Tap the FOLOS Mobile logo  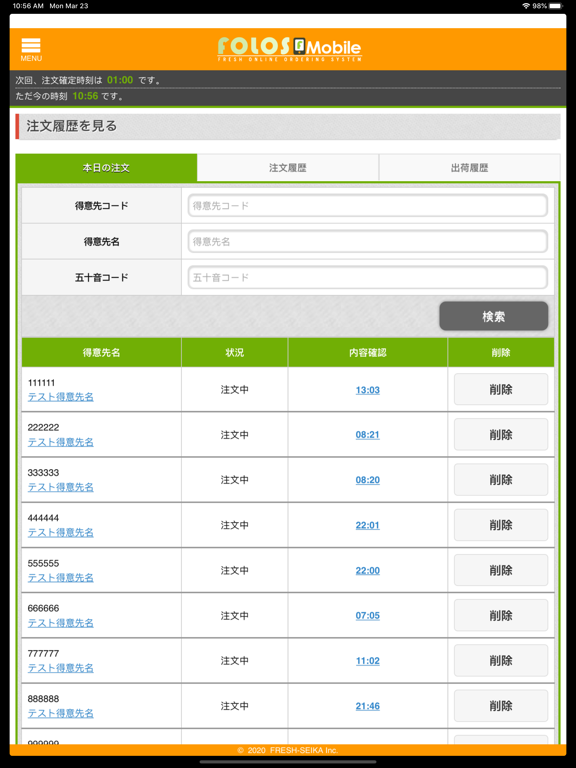click(x=289, y=49)
